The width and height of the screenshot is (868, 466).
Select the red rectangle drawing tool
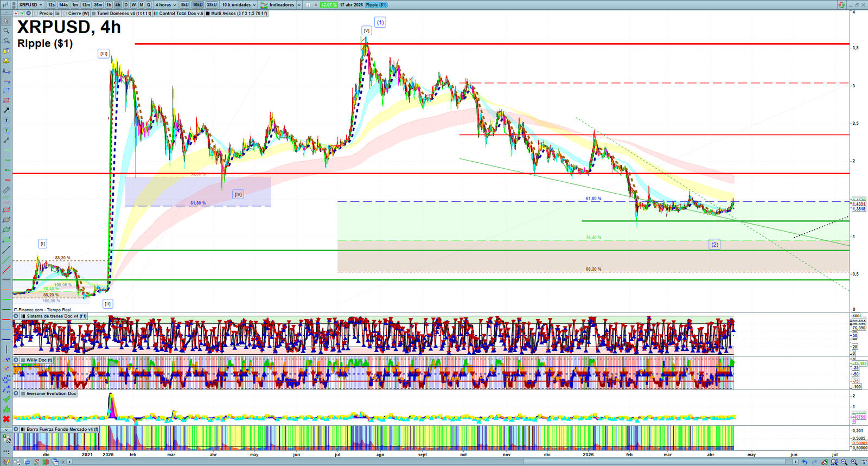[6, 100]
